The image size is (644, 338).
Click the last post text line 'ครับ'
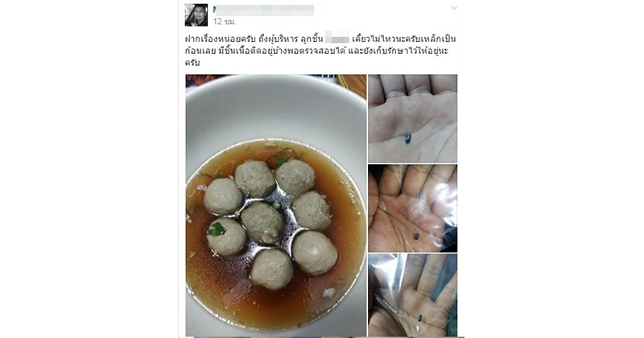point(192,64)
